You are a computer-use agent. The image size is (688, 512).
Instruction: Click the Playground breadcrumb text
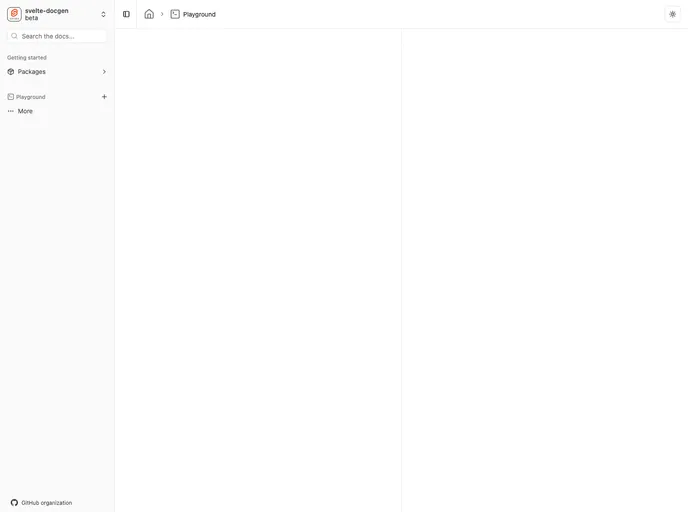click(199, 14)
